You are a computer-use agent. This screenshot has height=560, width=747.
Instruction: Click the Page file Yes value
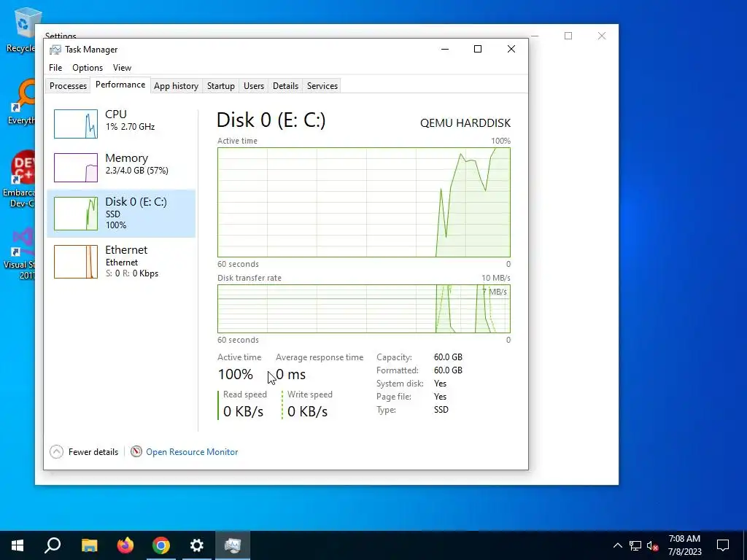coord(440,397)
